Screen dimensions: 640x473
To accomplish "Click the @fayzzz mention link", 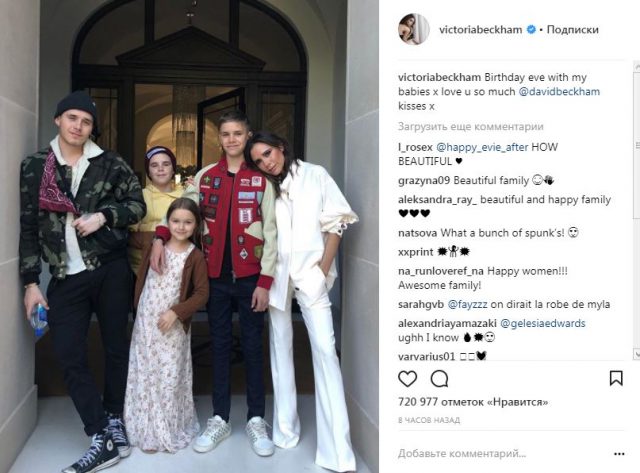I will 467,304.
